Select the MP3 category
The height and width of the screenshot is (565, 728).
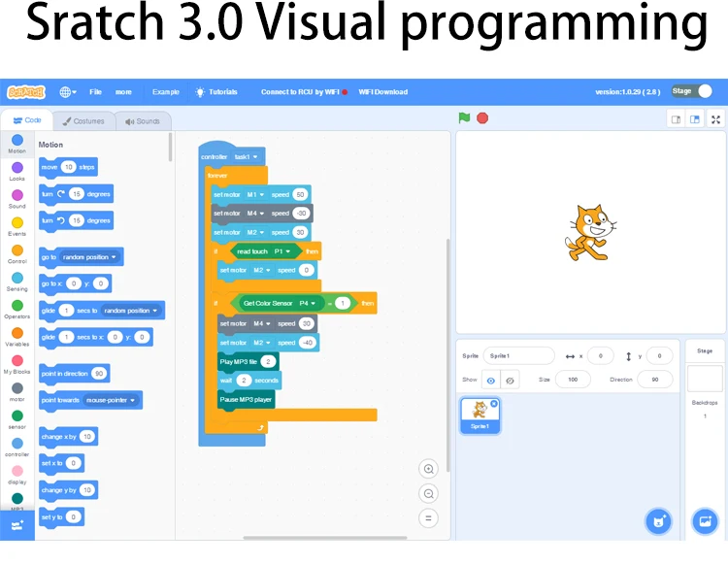coord(17,501)
